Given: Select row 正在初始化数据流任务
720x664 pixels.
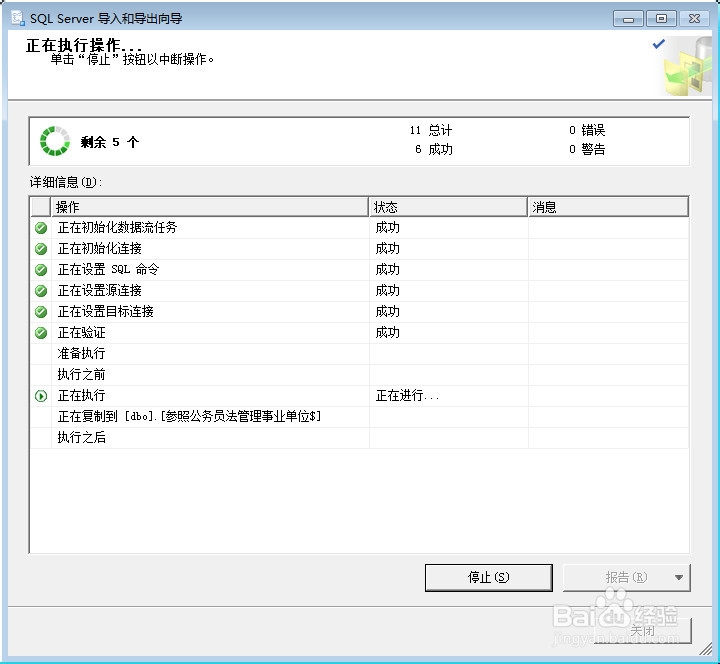Looking at the screenshot, I should 359,228.
